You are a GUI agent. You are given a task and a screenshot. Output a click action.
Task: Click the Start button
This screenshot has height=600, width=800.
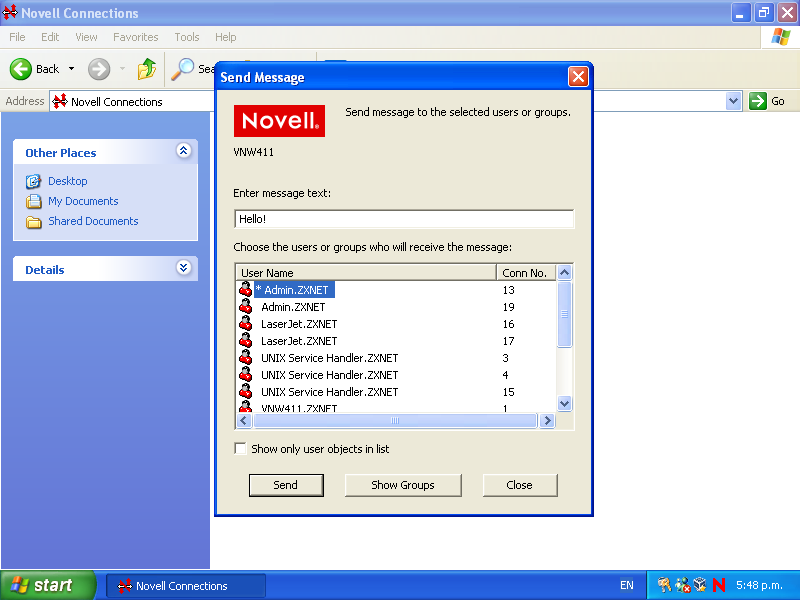[48, 585]
